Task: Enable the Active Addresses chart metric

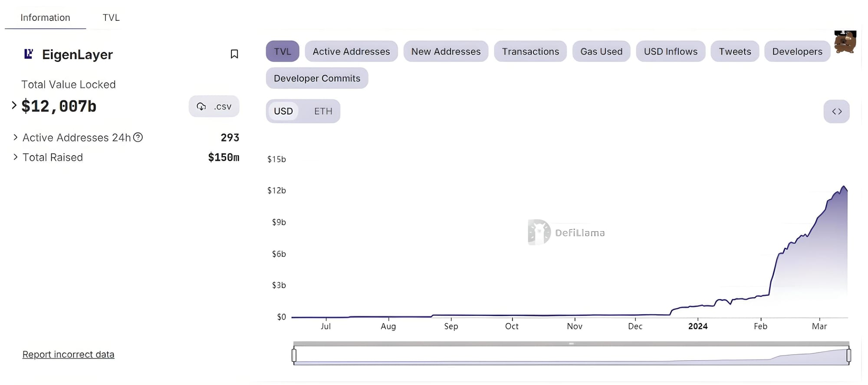Action: pos(351,51)
